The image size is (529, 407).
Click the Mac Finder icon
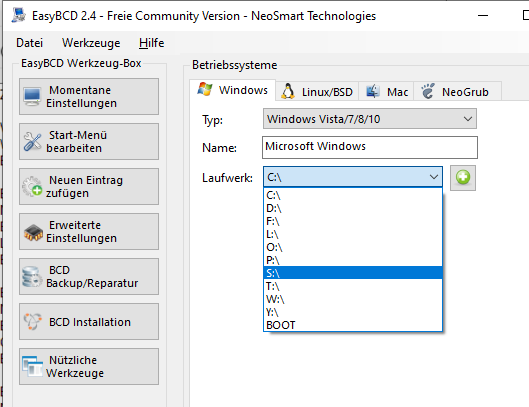click(372, 91)
